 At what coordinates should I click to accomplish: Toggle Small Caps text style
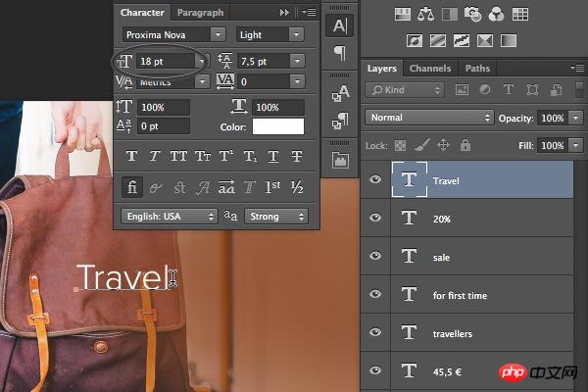pos(203,156)
